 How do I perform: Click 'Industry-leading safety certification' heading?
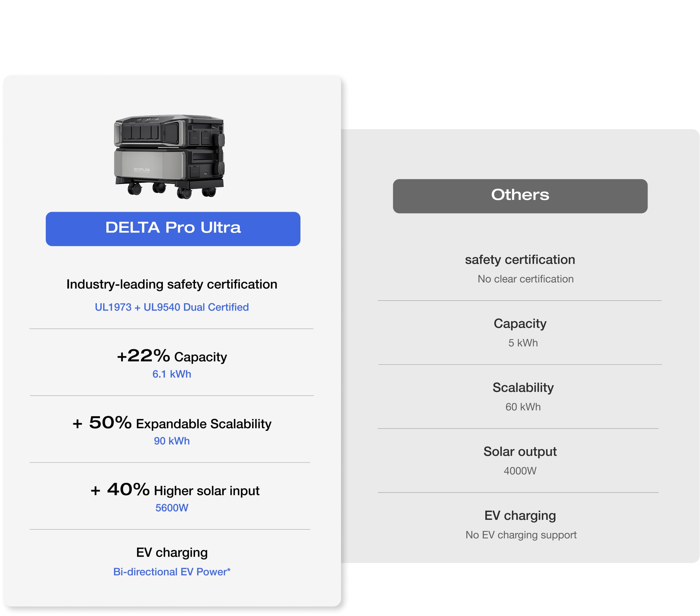(x=172, y=284)
